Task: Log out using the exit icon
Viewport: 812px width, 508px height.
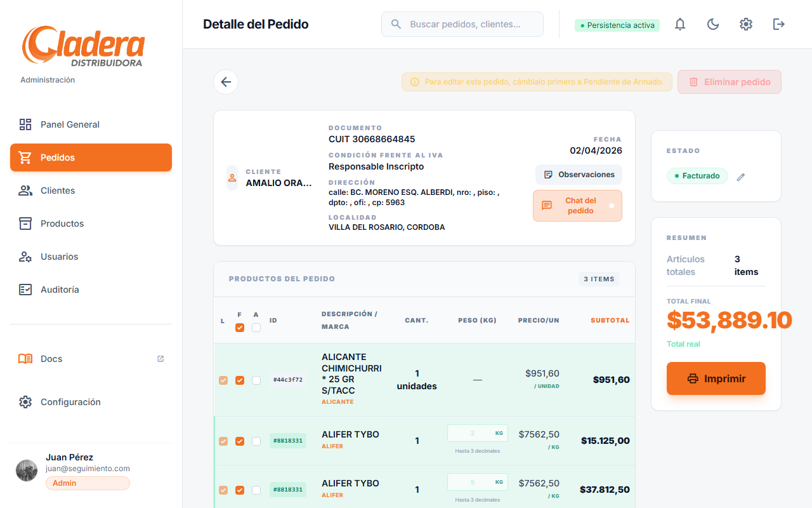Action: click(x=778, y=23)
